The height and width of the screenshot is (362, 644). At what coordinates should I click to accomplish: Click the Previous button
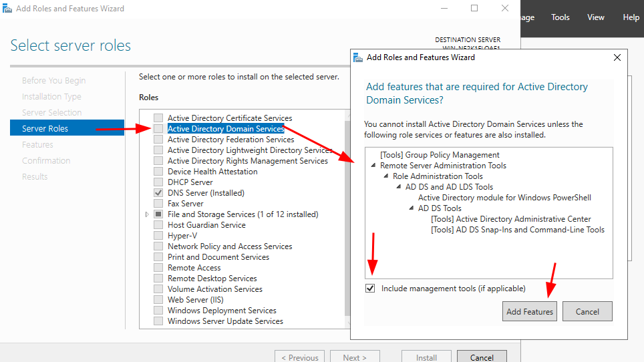[299, 357]
